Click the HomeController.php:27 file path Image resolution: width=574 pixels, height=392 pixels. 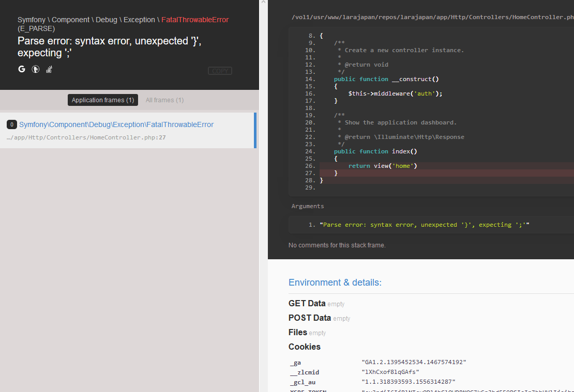pos(86,138)
